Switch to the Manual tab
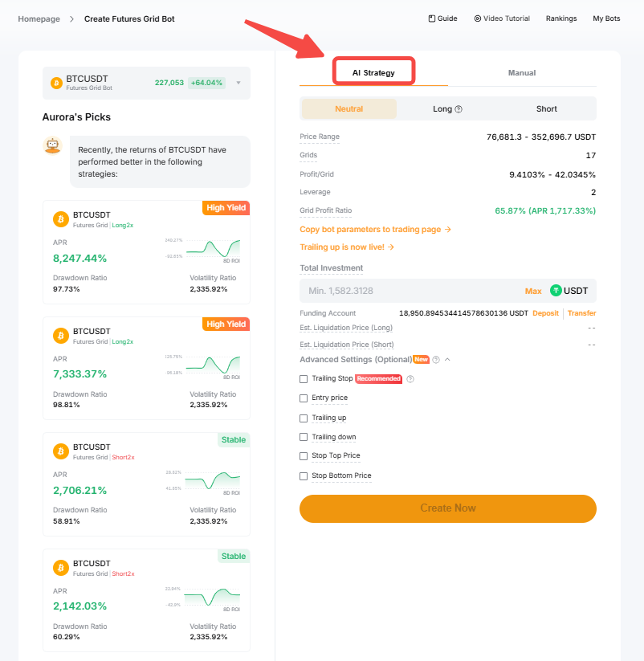The height and width of the screenshot is (661, 644). 522,73
